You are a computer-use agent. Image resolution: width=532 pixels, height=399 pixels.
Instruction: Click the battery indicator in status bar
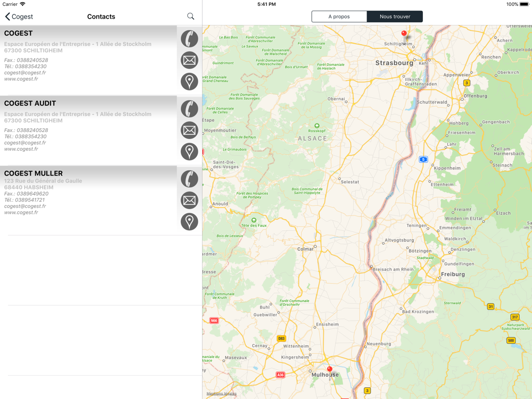tap(524, 4)
